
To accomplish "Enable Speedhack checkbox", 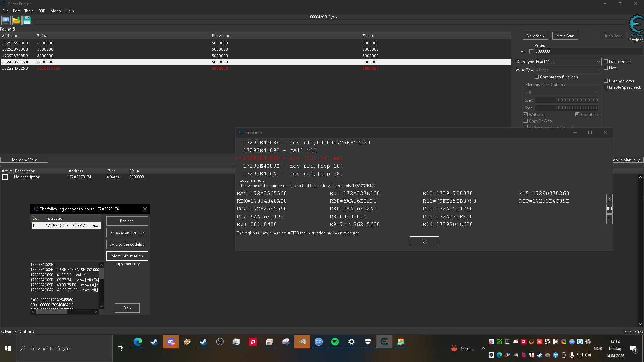I will (x=606, y=87).
